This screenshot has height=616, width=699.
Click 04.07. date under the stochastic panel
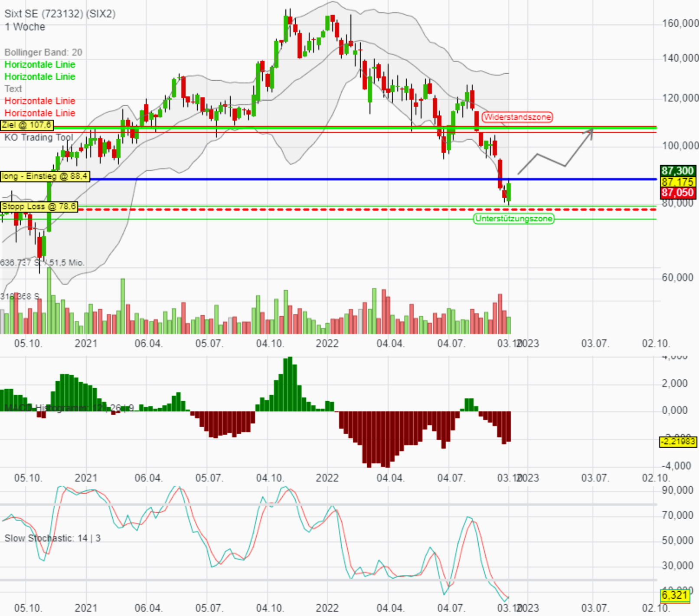click(451, 609)
